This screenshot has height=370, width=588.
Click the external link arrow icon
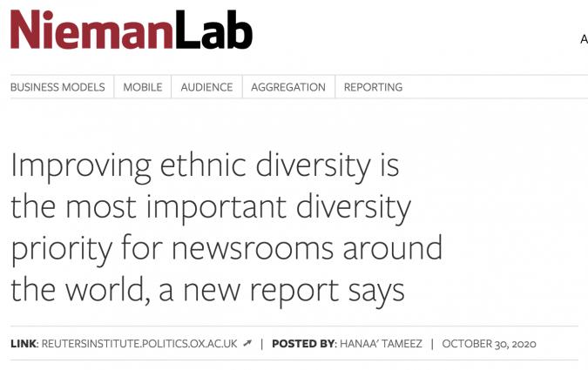click(x=247, y=344)
